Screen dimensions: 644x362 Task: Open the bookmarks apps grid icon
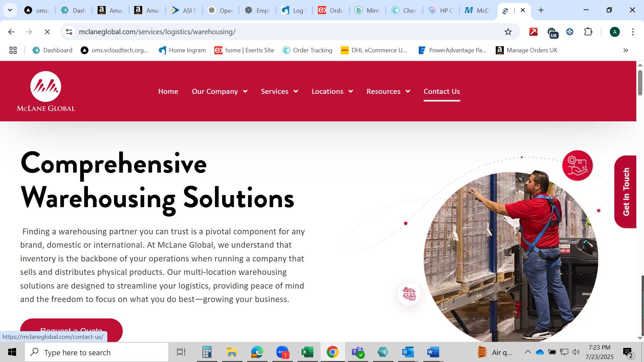[x=13, y=50]
